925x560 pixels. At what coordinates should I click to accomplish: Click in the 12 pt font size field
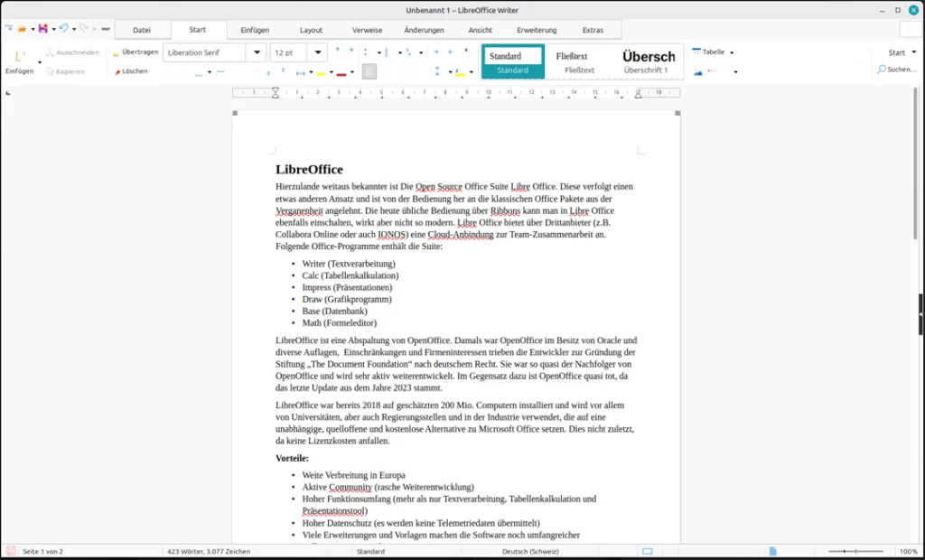click(x=288, y=52)
